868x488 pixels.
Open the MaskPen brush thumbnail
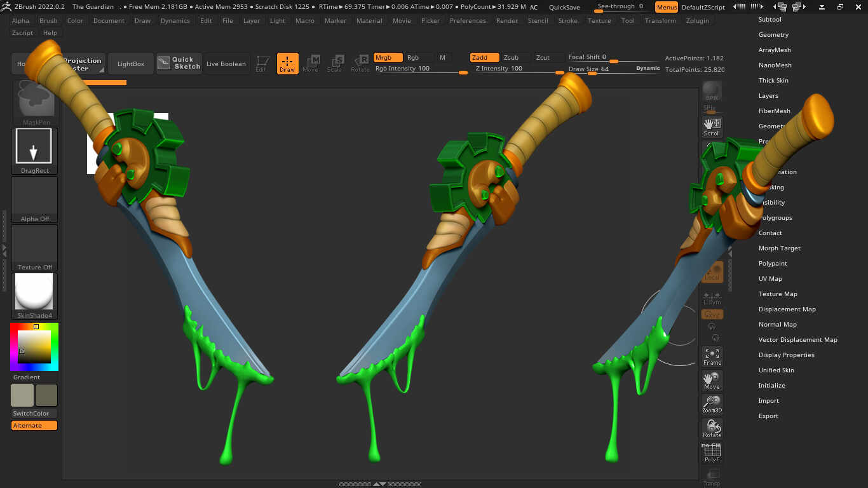(x=35, y=103)
